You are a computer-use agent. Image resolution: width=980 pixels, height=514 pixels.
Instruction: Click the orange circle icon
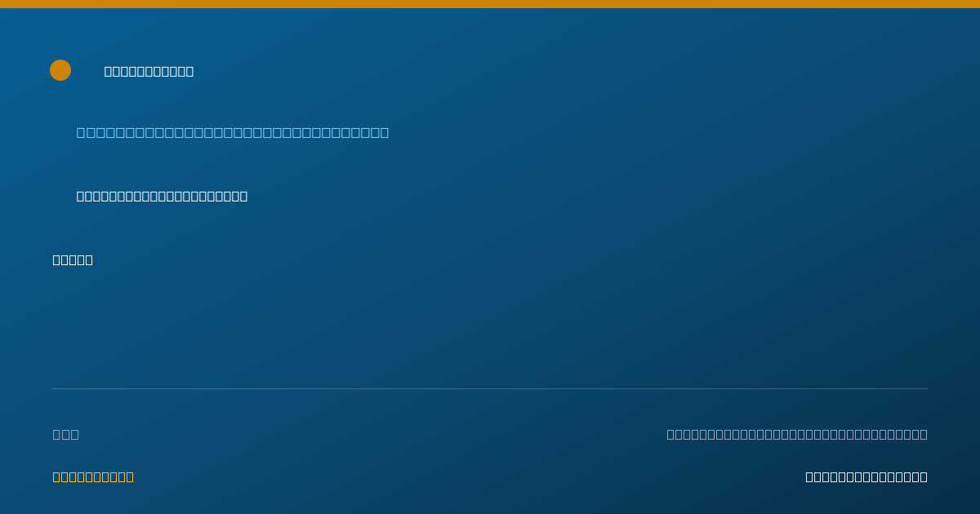tap(60, 70)
